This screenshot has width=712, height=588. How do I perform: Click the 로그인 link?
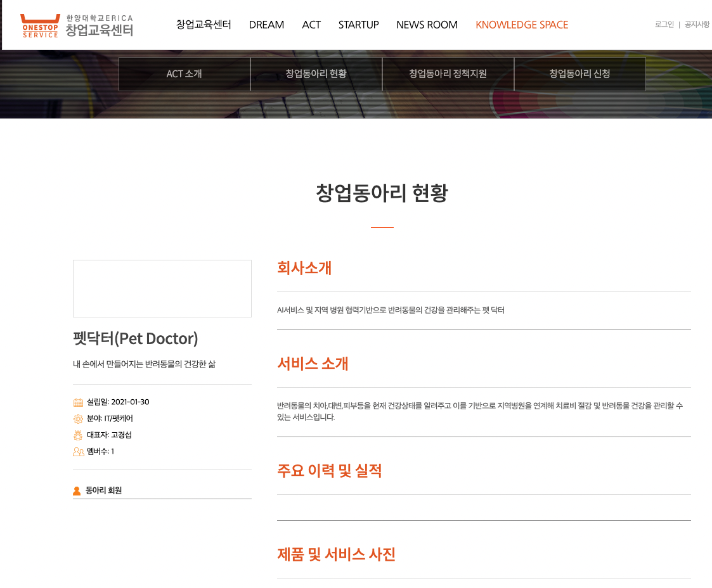click(x=664, y=25)
